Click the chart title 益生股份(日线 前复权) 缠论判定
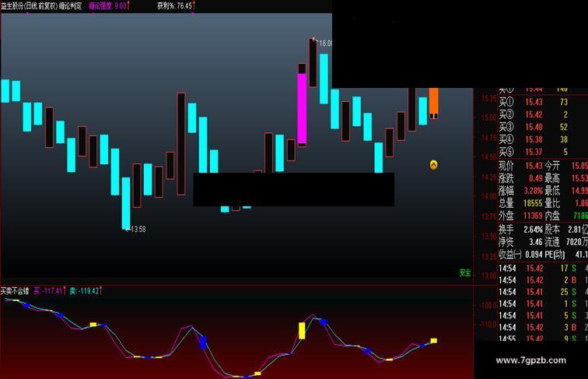 click(x=41, y=5)
